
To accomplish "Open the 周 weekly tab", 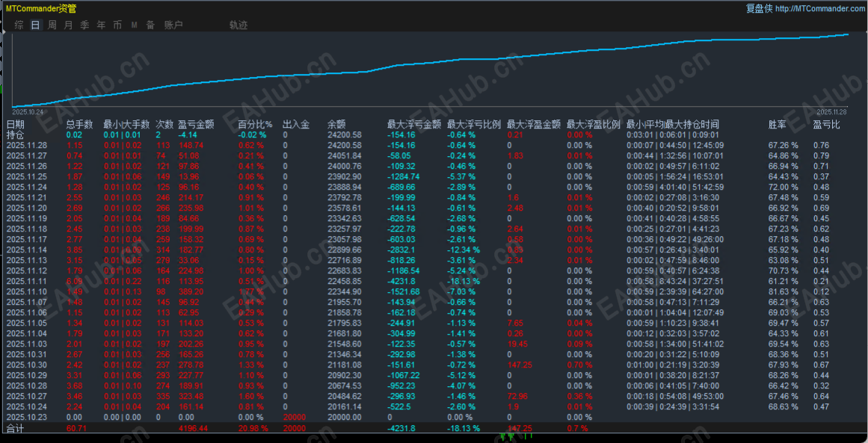I will coord(52,25).
